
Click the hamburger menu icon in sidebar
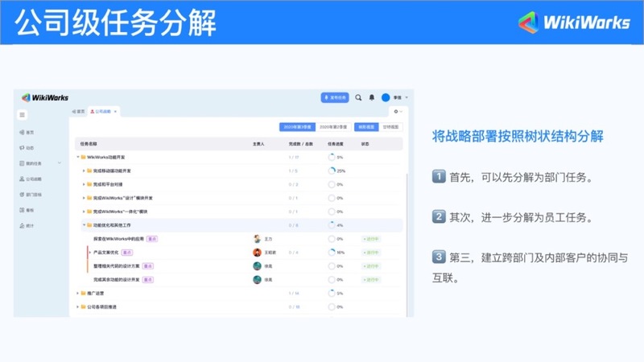point(23,115)
